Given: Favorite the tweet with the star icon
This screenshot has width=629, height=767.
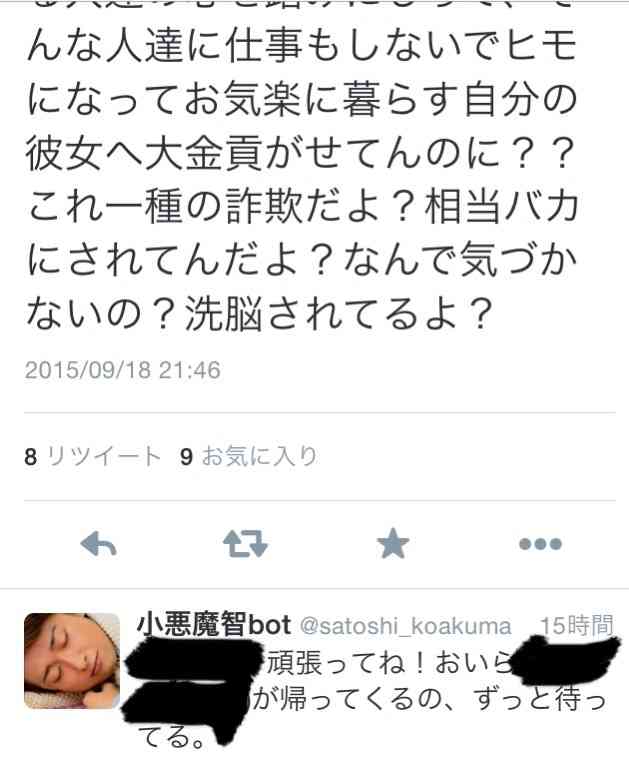Looking at the screenshot, I should (x=393, y=543).
